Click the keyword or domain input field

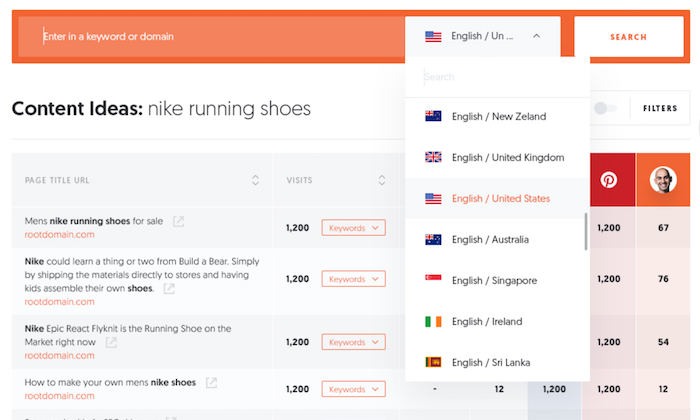pos(211,37)
